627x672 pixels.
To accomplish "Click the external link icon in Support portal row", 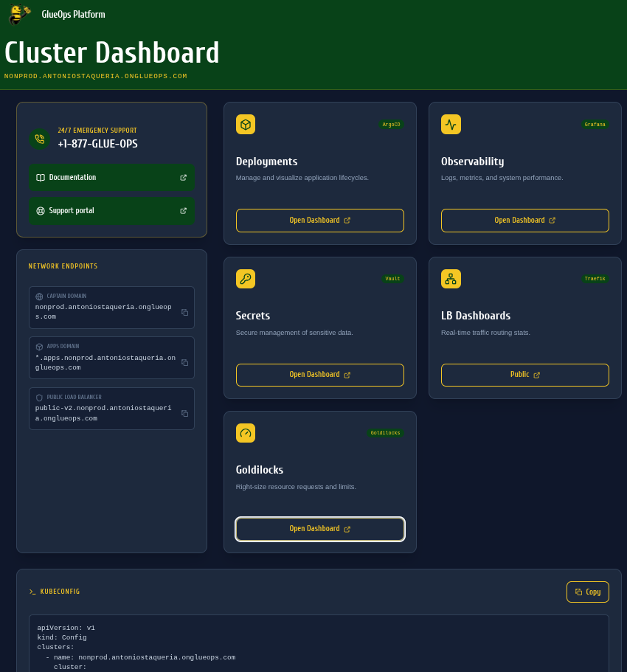I will tap(184, 211).
